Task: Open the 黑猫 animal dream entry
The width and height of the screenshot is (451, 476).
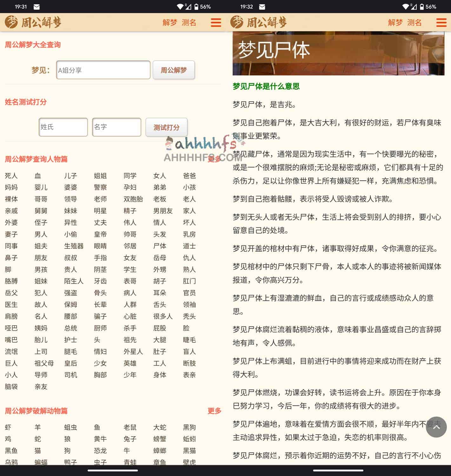Action: (x=189, y=451)
